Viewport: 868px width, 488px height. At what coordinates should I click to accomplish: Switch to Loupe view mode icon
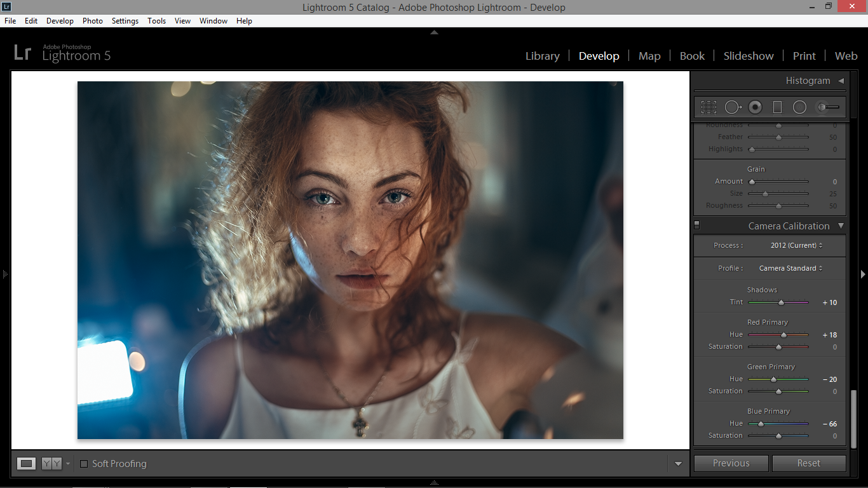tap(26, 463)
